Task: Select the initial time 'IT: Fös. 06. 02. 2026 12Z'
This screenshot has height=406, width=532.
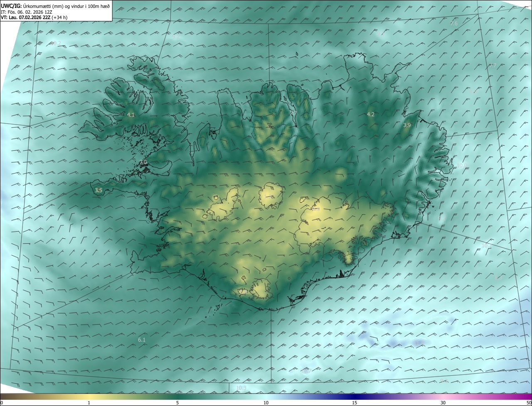Action: pos(27,12)
